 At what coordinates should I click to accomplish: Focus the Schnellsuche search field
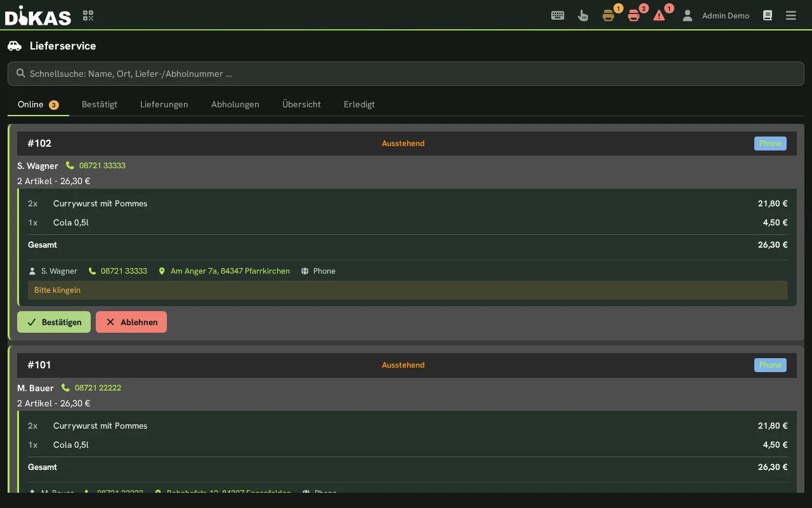click(x=406, y=74)
